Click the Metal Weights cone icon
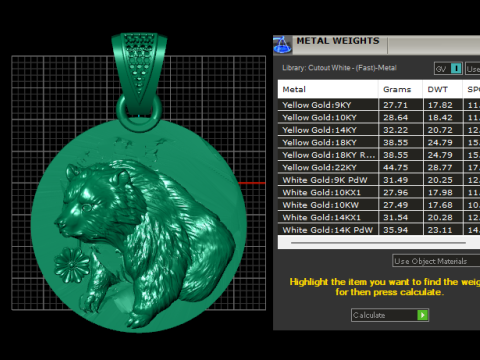Screen dimensions: 480x360 tap(282, 45)
